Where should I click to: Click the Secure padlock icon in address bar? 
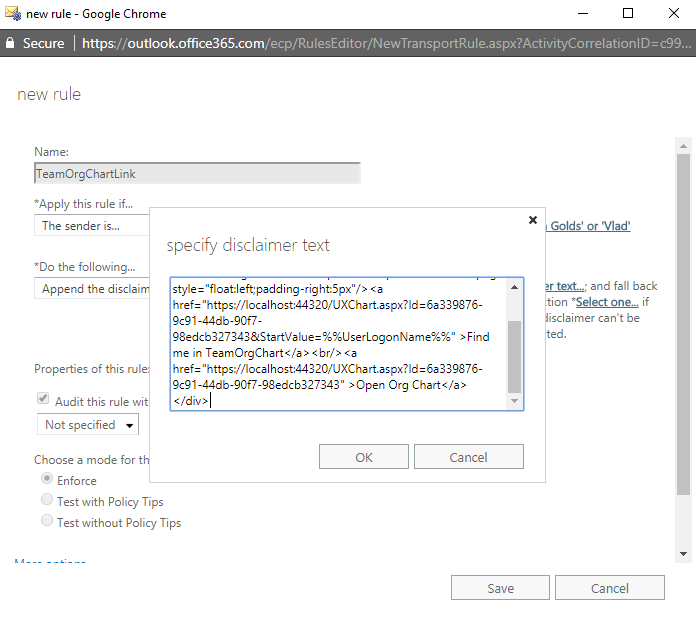pos(11,43)
